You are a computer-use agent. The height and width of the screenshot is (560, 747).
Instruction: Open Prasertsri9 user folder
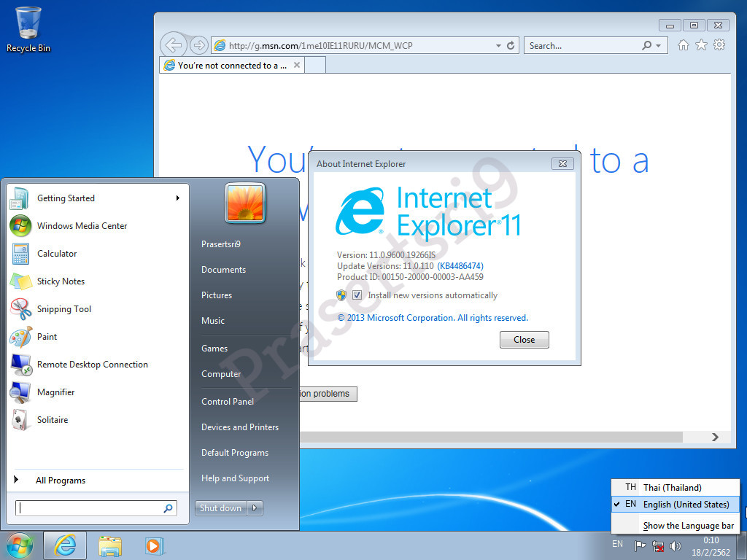221,244
